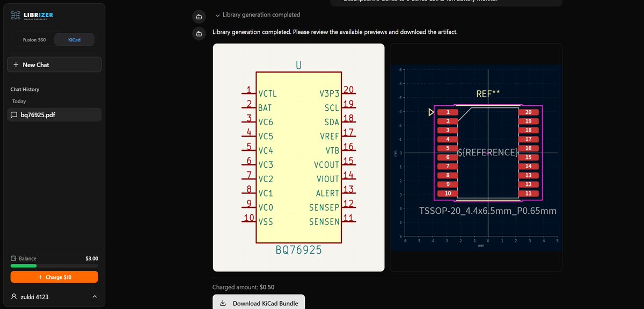
Task: Switch to the Fusion 360 tab
Action: point(34,40)
